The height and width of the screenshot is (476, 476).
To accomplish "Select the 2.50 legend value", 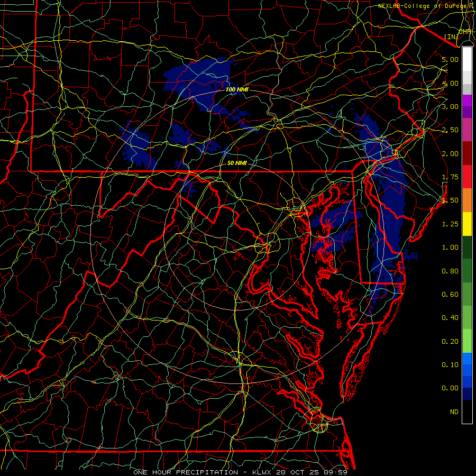I will (450, 130).
